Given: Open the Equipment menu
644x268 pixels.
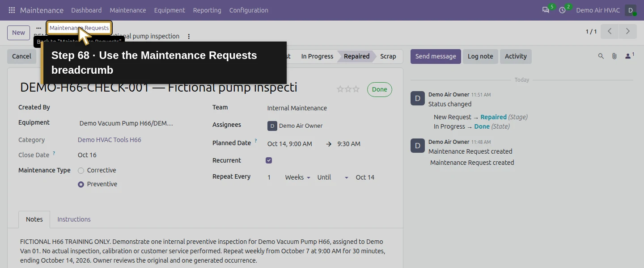Looking at the screenshot, I should pyautogui.click(x=169, y=10).
